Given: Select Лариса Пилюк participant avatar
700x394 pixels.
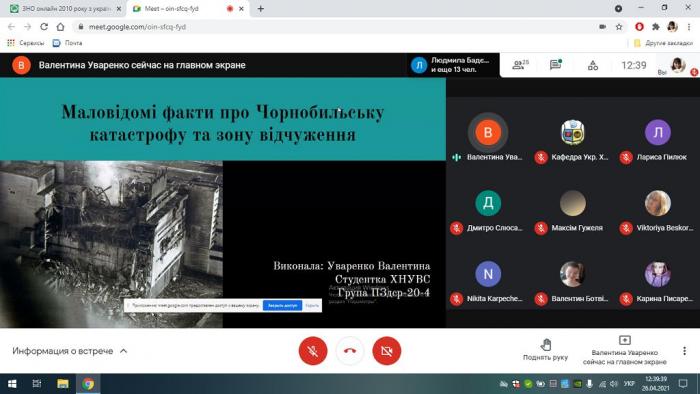Looking at the screenshot, I should pos(658,132).
